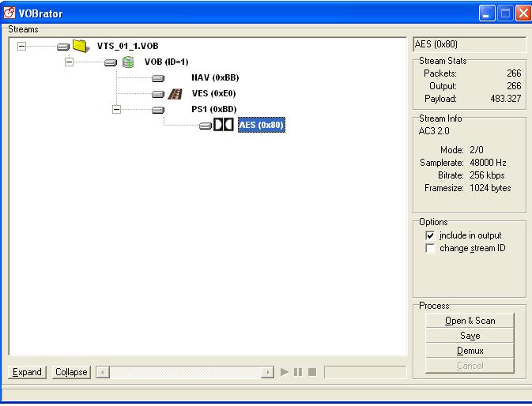Collapse the VOB (ID=1) tree node
Image resolution: width=532 pixels, height=406 pixels.
[x=69, y=62]
